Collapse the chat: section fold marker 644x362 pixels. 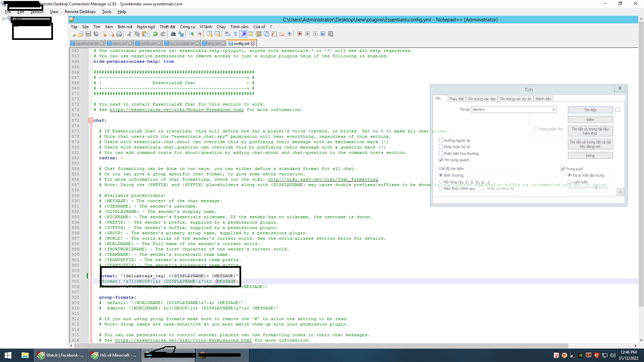(x=91, y=120)
